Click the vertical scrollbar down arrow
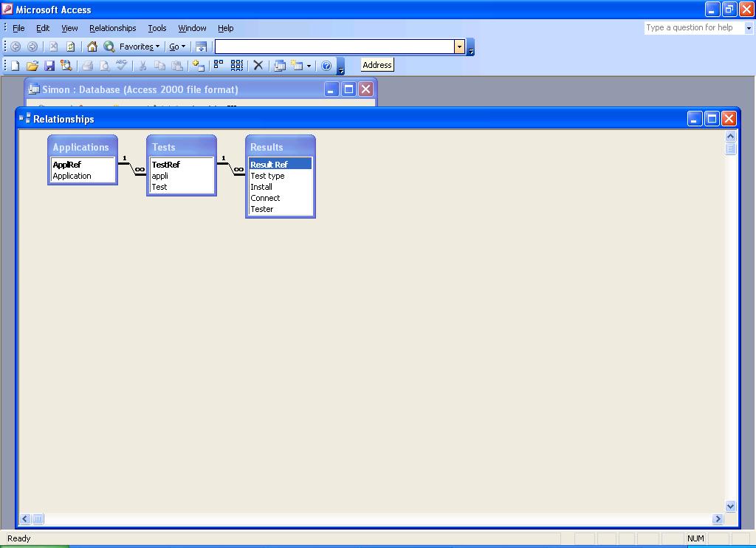756x548 pixels. (x=730, y=507)
